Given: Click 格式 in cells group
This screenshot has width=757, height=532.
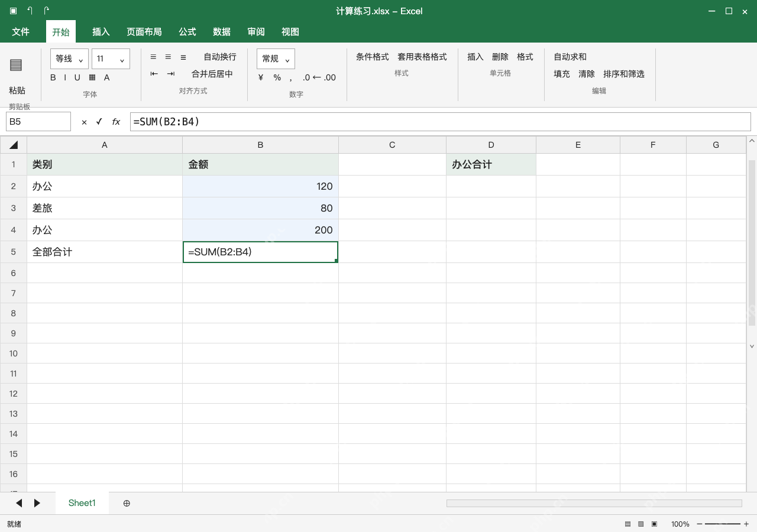Looking at the screenshot, I should pyautogui.click(x=525, y=57).
